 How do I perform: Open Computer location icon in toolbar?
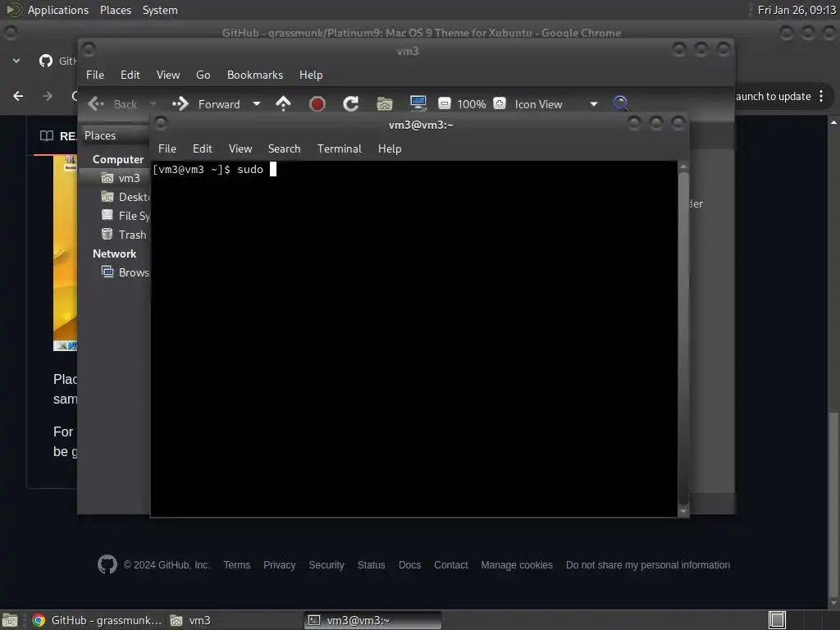click(x=418, y=103)
